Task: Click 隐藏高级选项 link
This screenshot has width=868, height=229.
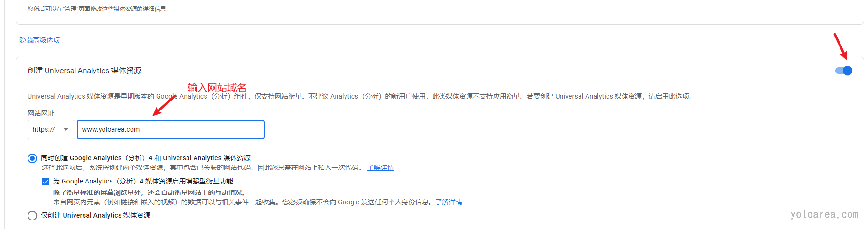Action: (x=40, y=40)
